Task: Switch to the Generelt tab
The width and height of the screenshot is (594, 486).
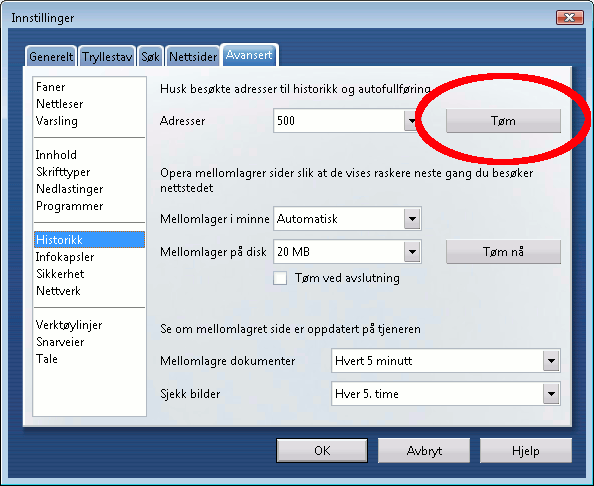Action: point(51,56)
